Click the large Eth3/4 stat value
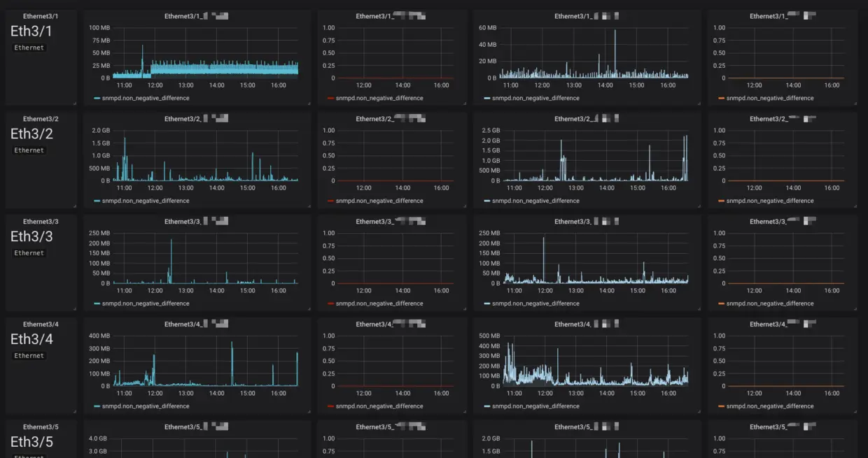868x458 pixels. tap(31, 339)
